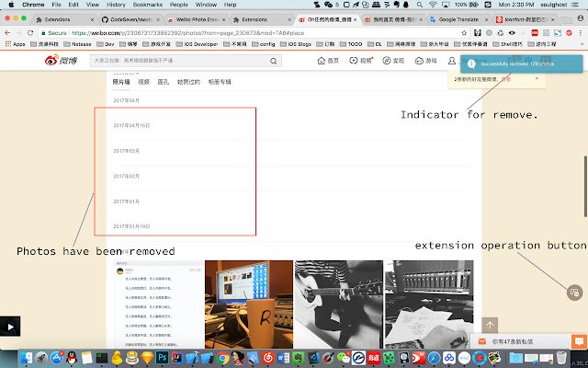Open 发现 discover in Weibo navigation
The image size is (588, 368).
point(393,61)
